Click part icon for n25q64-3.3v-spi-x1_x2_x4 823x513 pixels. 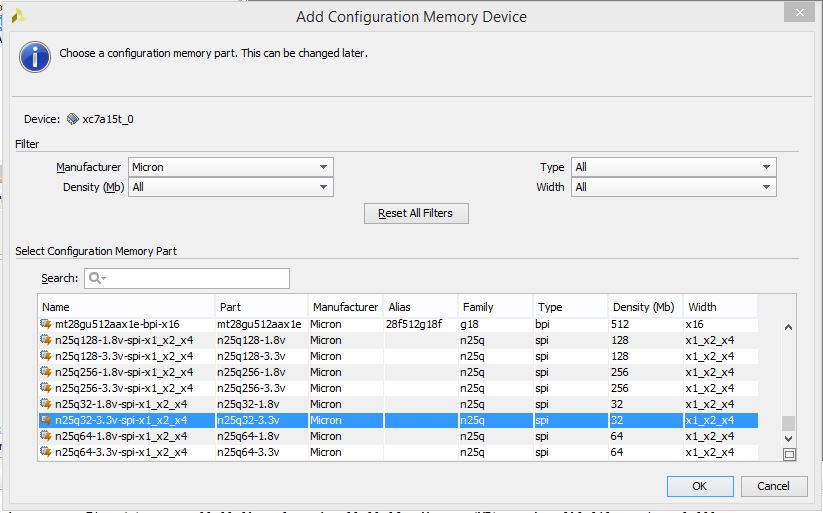click(46, 452)
